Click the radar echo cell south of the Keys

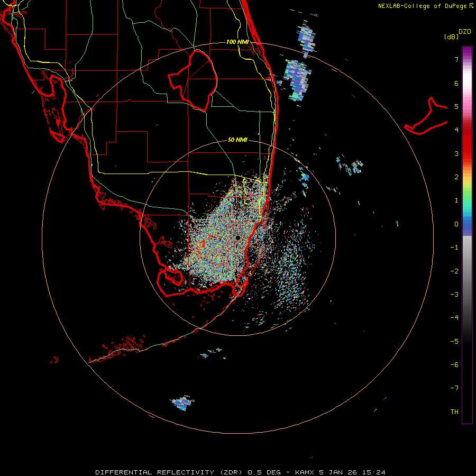(182, 403)
